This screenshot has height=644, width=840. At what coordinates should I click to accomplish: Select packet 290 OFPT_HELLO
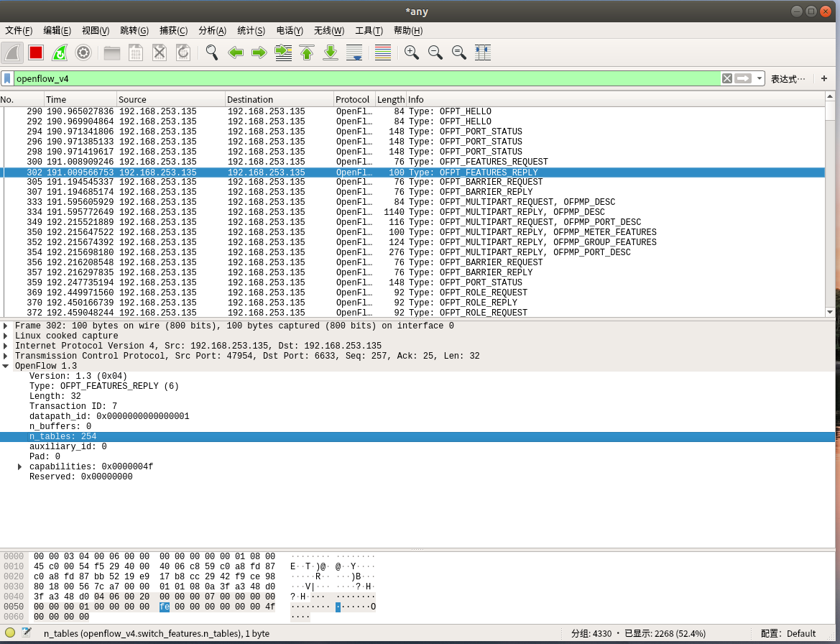[x=414, y=111]
